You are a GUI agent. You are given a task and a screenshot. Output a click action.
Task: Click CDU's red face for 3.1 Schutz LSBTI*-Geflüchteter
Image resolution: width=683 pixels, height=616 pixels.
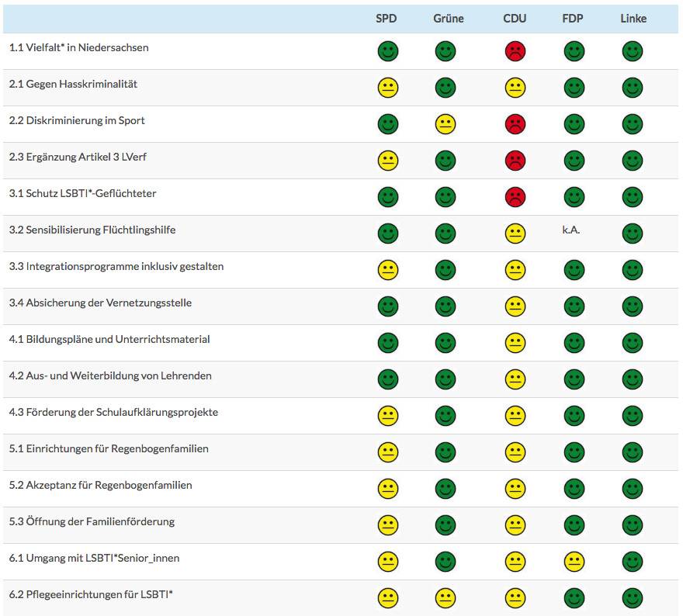pos(515,197)
